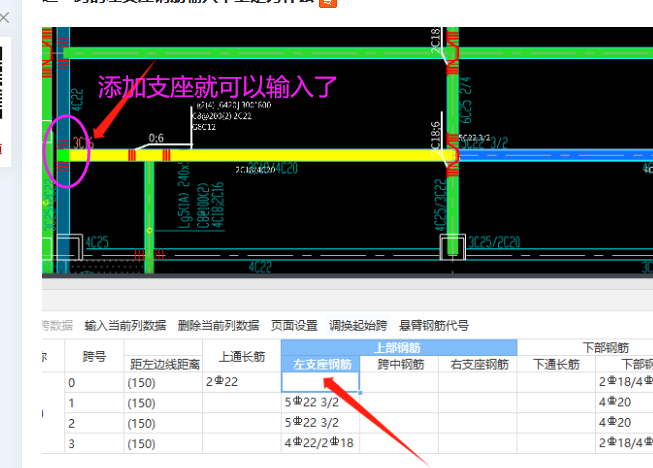The width and height of the screenshot is (653, 468).
Task: Close the panel with the X icon
Action: (x=4, y=17)
